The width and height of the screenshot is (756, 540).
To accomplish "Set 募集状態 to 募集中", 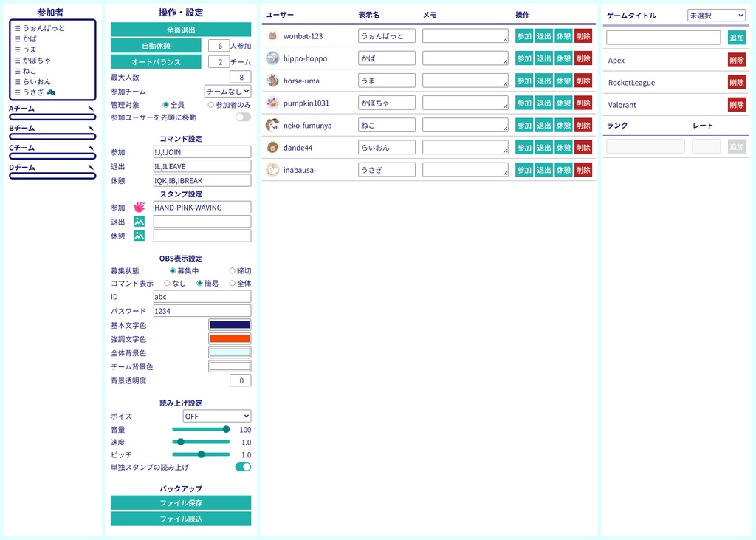I will [x=173, y=270].
